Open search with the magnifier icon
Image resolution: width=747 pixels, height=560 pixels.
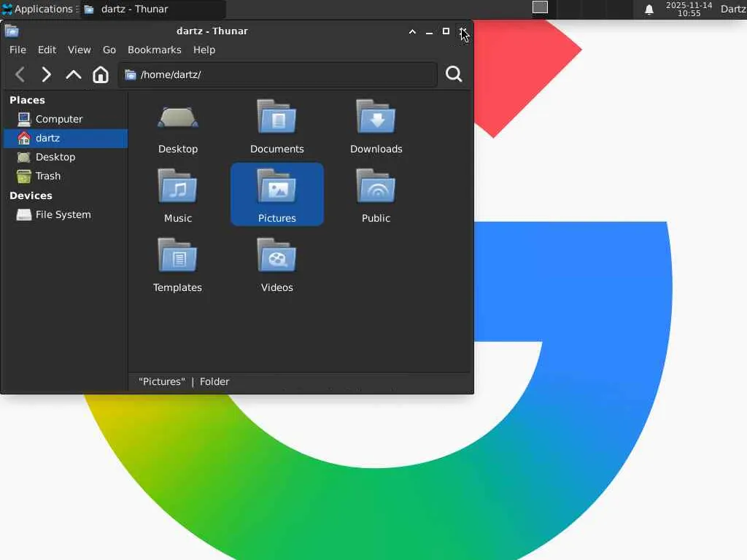click(x=454, y=74)
